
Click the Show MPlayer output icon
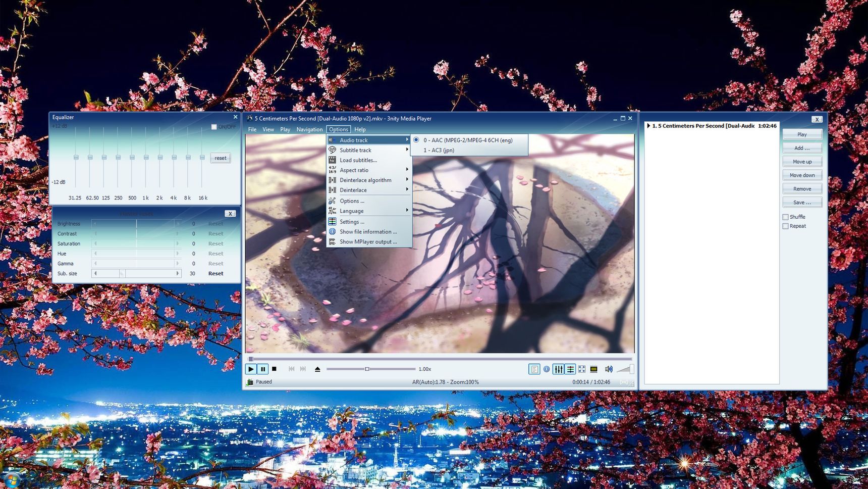click(x=332, y=241)
